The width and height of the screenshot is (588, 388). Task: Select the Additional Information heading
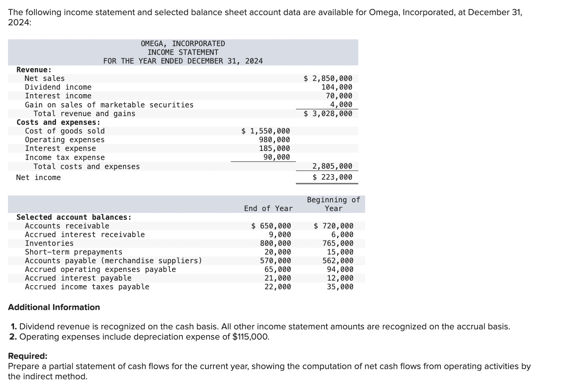coord(53,307)
